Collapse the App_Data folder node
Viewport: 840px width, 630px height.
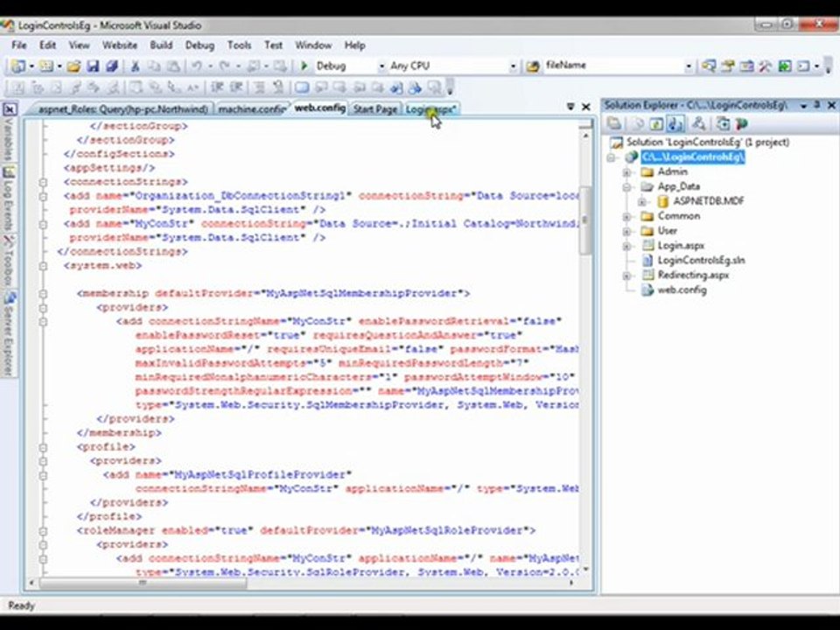626,187
